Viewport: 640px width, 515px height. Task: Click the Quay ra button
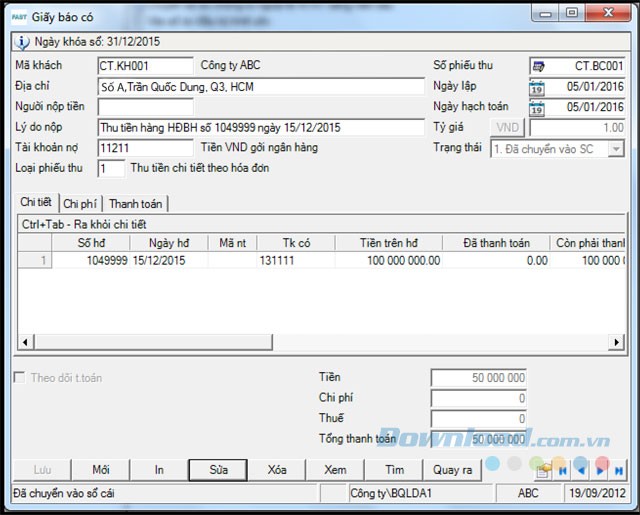pyautogui.click(x=453, y=469)
